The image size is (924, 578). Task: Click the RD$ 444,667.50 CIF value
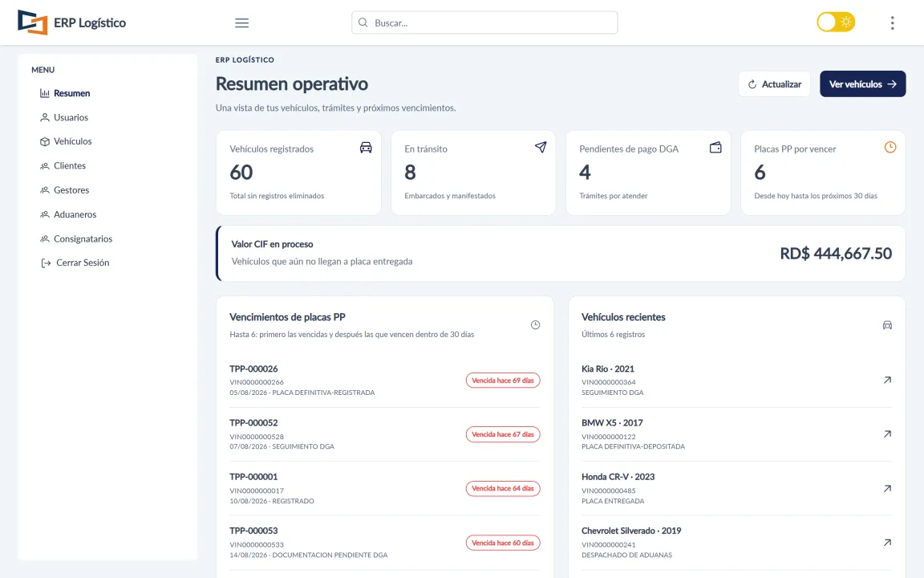tap(836, 254)
